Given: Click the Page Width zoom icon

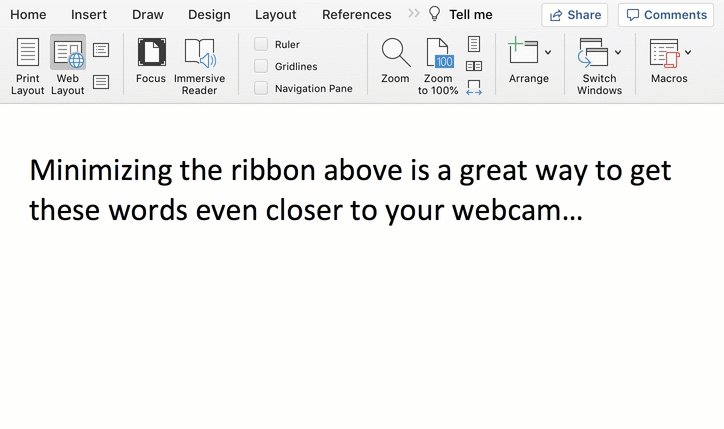Looking at the screenshot, I should tap(474, 88).
